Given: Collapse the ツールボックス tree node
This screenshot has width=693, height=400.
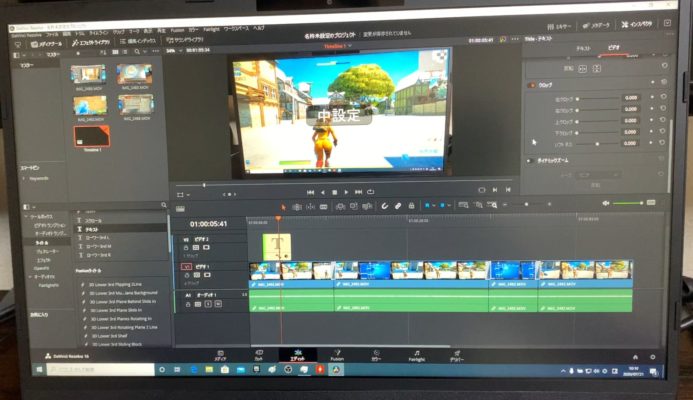Looking at the screenshot, I should pos(26,217).
